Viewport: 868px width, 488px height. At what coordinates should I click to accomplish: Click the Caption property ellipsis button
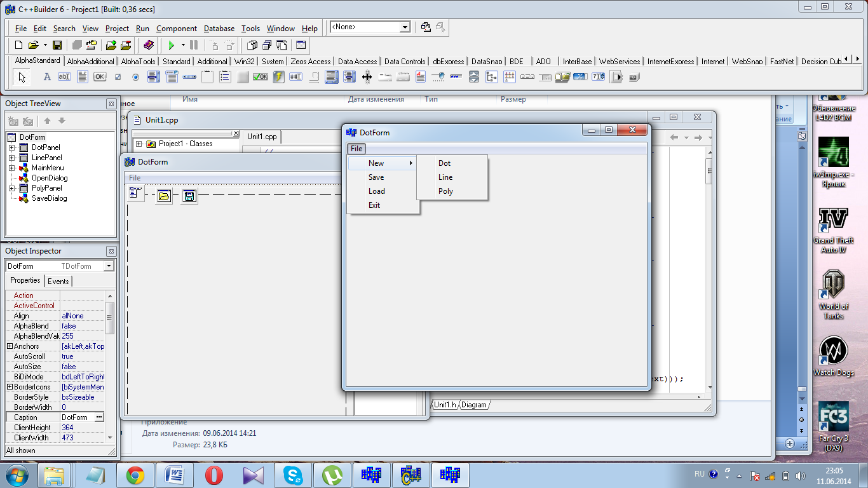(99, 417)
